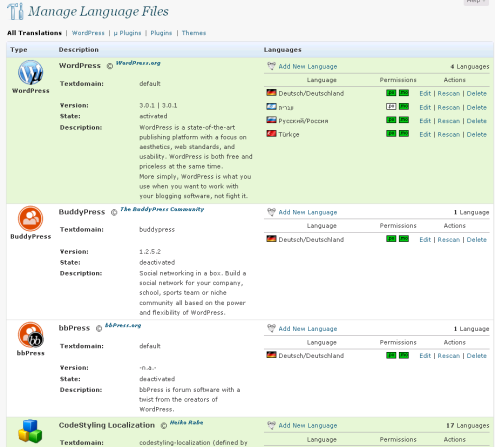Click the WordPress logo icon
Screen dimensions: 495x447
(x=30, y=72)
